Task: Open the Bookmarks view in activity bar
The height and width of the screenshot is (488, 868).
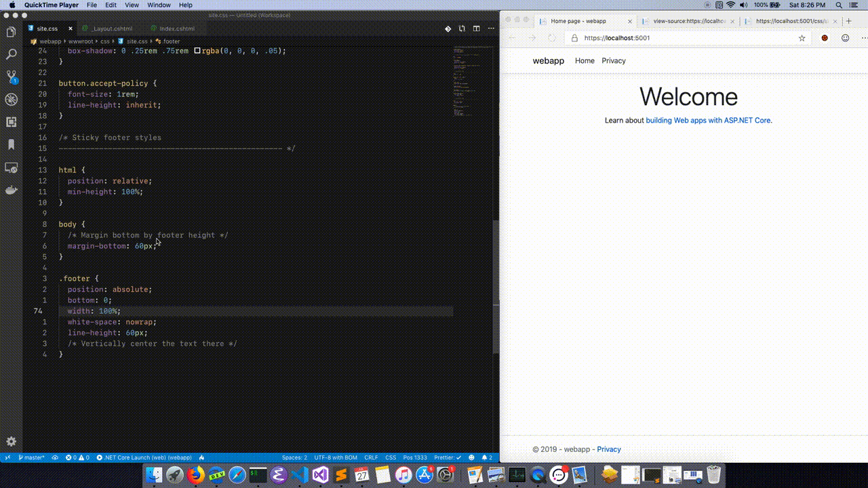Action: (x=11, y=144)
